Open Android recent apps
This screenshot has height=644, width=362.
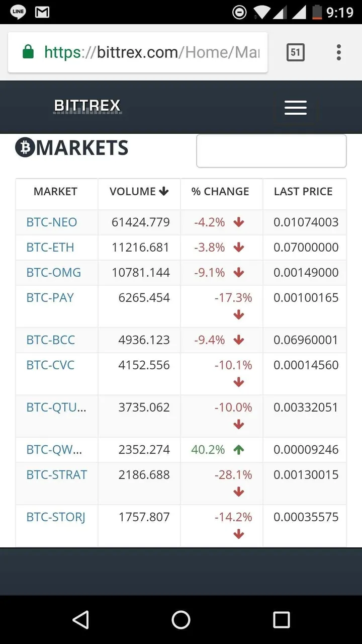coord(282,620)
